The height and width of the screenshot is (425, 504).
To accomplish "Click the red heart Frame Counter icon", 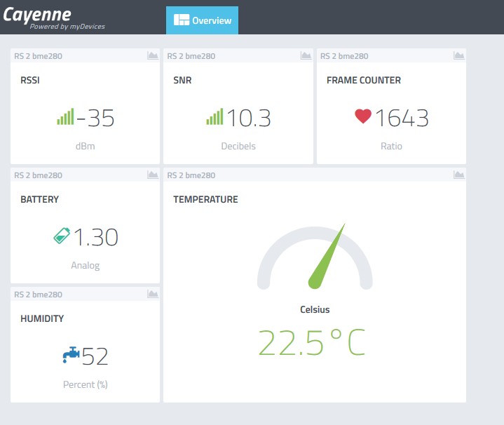I will pyautogui.click(x=362, y=116).
